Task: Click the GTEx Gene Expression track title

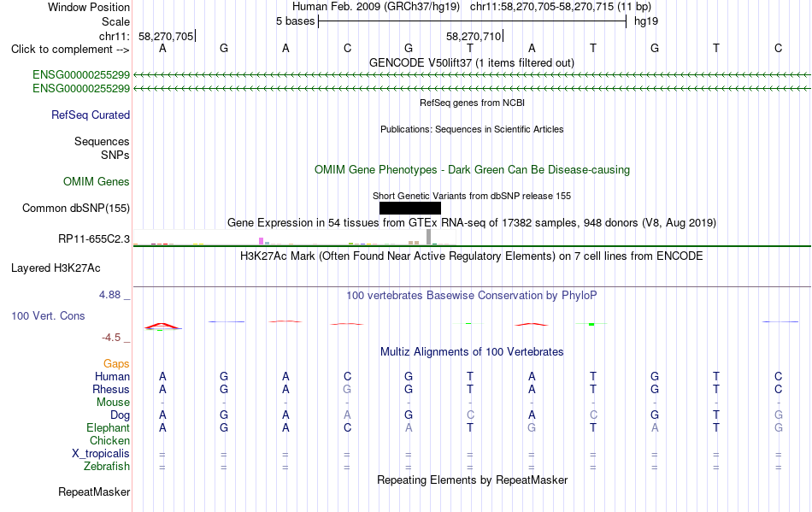Action: coord(472,222)
